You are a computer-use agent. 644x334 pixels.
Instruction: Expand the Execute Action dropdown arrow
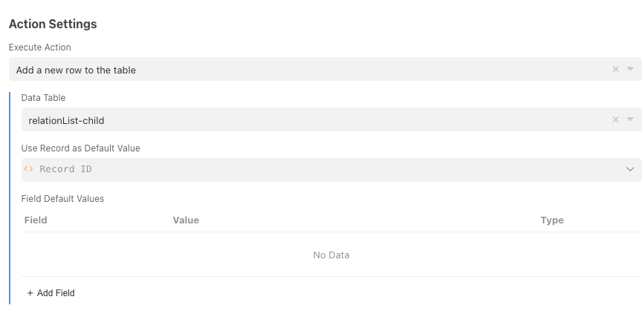click(630, 69)
